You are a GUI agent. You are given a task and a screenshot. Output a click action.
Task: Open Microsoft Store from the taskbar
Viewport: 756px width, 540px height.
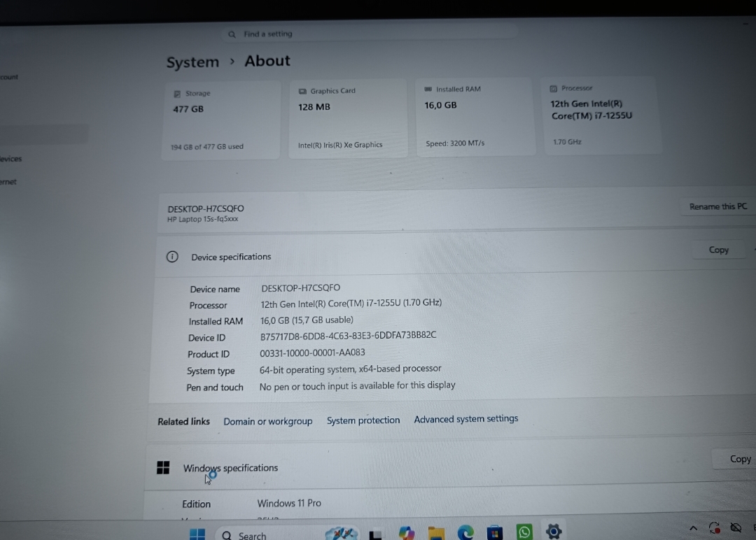(495, 533)
